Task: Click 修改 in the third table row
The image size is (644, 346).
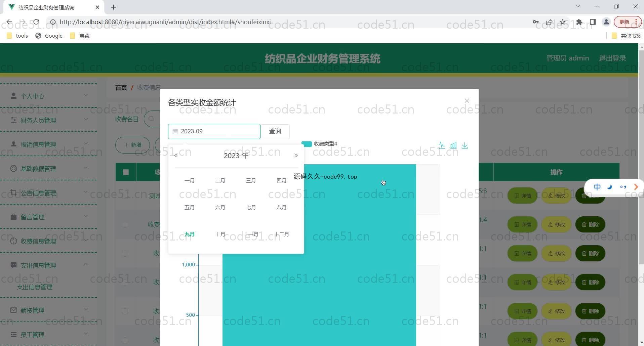Action: pos(556,253)
